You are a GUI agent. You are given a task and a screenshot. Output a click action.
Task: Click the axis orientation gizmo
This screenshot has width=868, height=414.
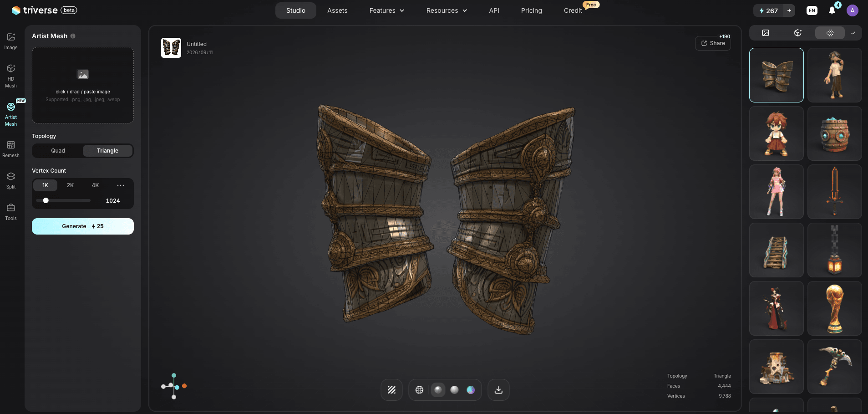pos(174,386)
